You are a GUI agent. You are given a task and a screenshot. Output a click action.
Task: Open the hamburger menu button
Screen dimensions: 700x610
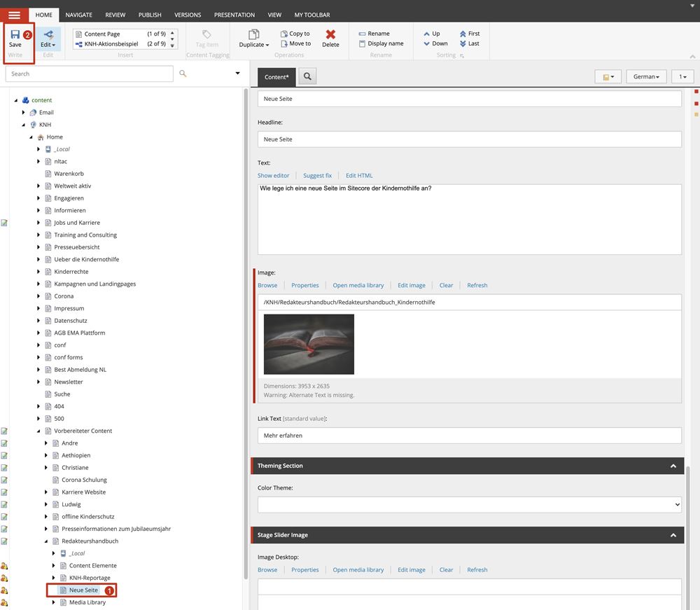tap(14, 15)
